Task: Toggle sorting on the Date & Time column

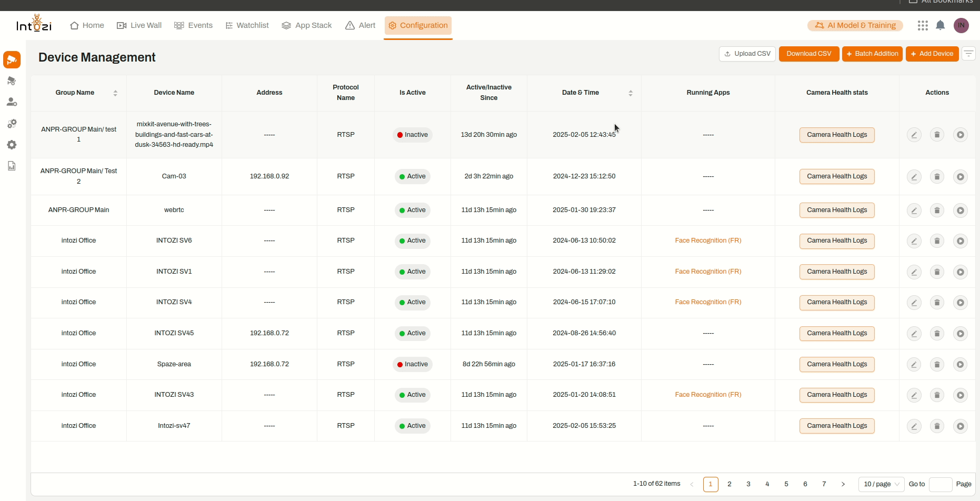Action: 631,93
